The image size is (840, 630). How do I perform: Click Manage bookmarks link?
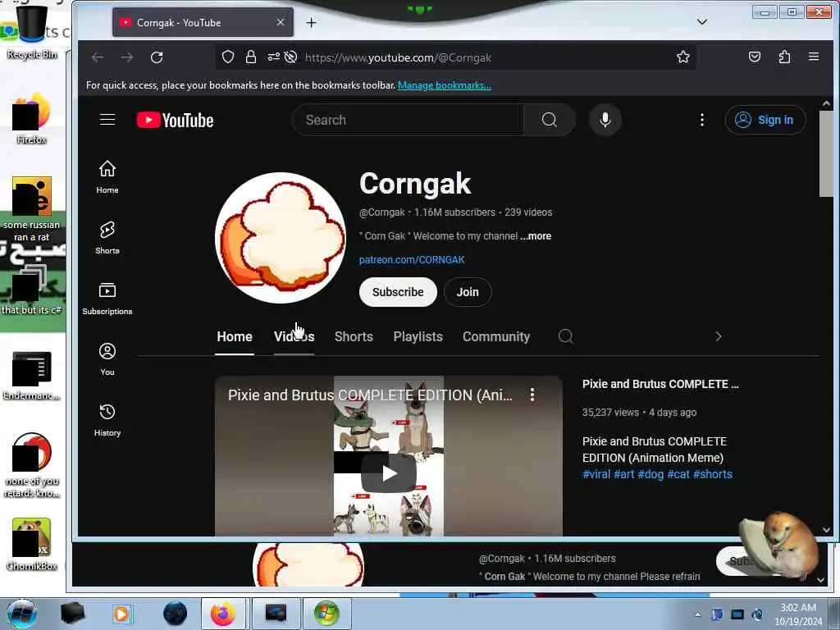pos(444,85)
